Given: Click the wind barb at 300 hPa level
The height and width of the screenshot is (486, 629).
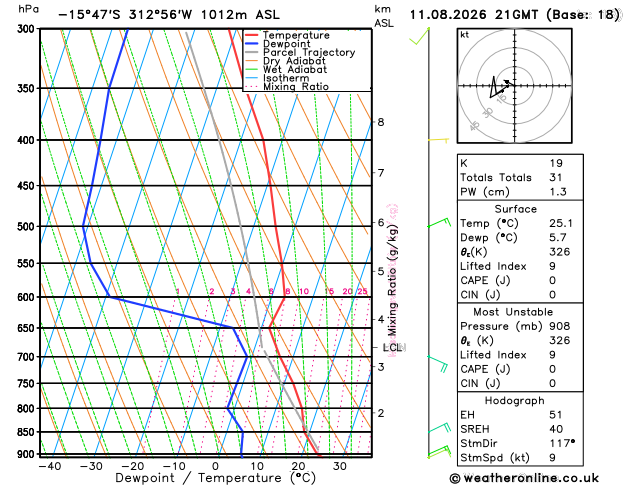Looking at the screenshot, I should tap(420, 36).
